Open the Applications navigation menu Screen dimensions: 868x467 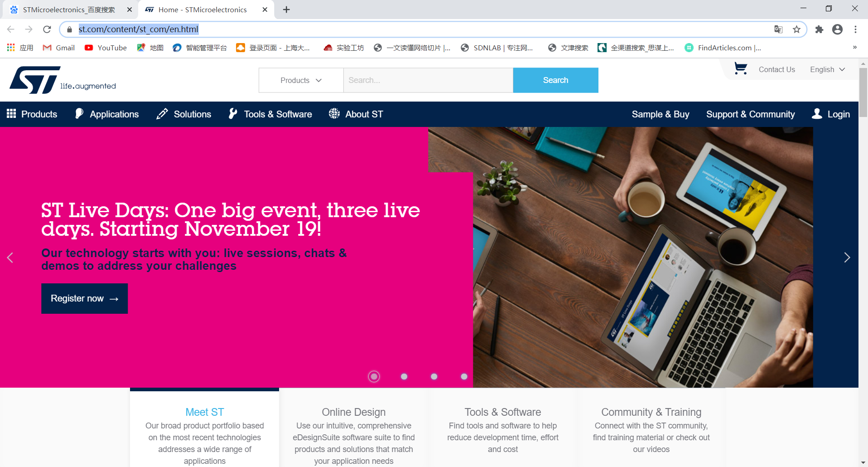point(107,114)
